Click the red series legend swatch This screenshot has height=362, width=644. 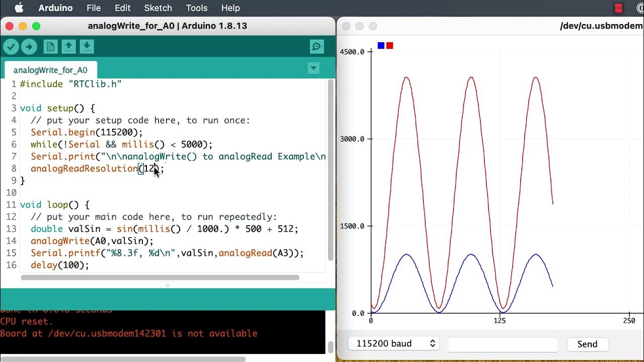click(x=389, y=46)
